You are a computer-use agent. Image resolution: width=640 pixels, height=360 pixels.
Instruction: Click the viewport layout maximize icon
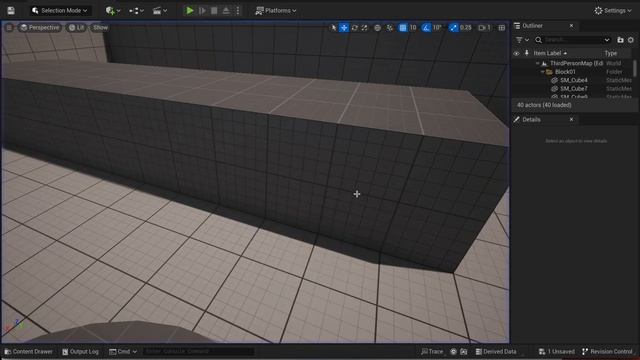[502, 28]
